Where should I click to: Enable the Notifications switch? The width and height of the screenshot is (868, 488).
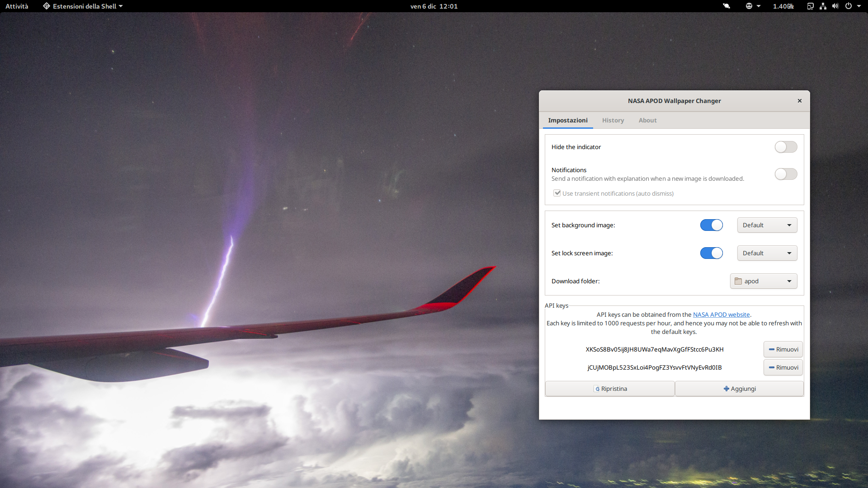tap(786, 174)
